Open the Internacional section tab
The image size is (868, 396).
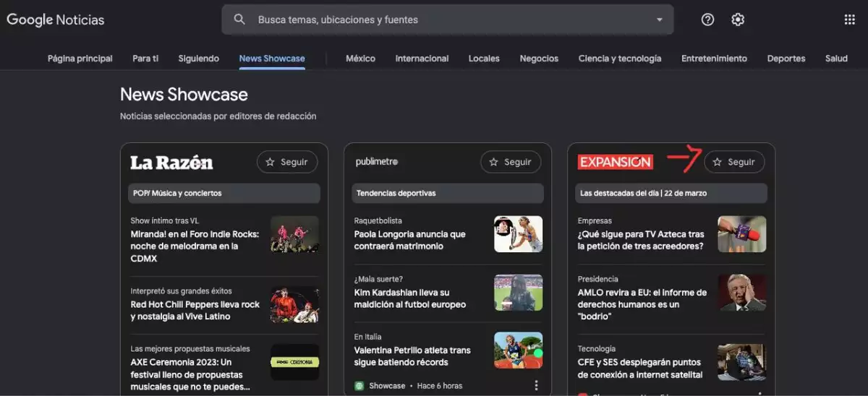[422, 59]
